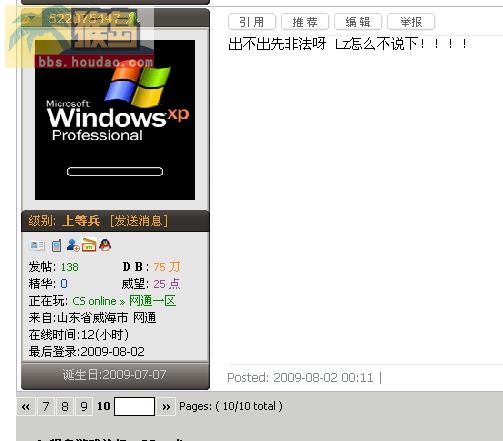503x441 pixels.
Task: Jump to last page with » arrow
Action: pos(166,406)
